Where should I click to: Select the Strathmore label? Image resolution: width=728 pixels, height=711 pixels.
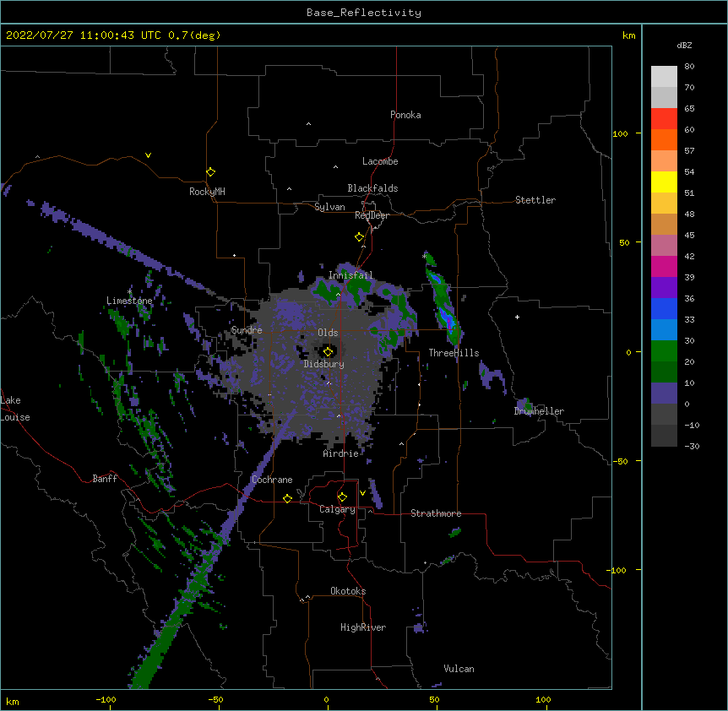(436, 513)
